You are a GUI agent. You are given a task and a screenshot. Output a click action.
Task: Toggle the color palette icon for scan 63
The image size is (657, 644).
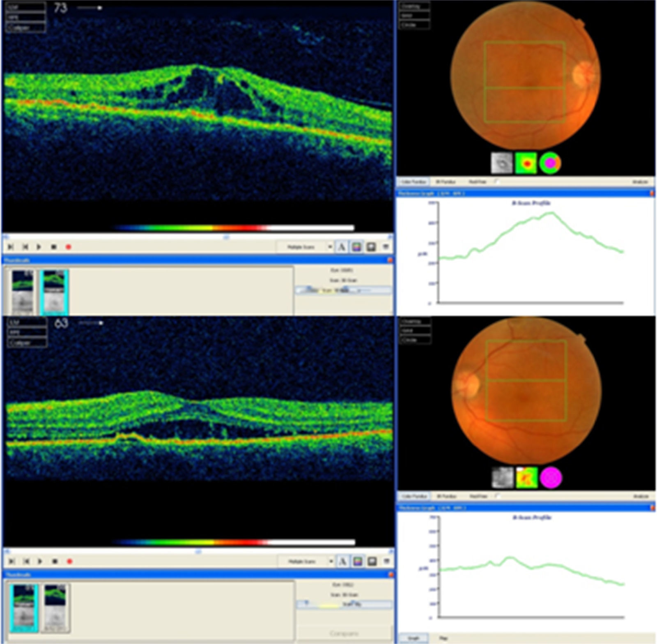click(358, 561)
